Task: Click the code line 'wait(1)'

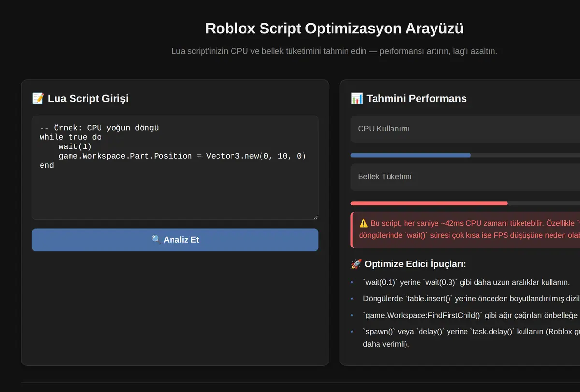Action: click(x=75, y=146)
